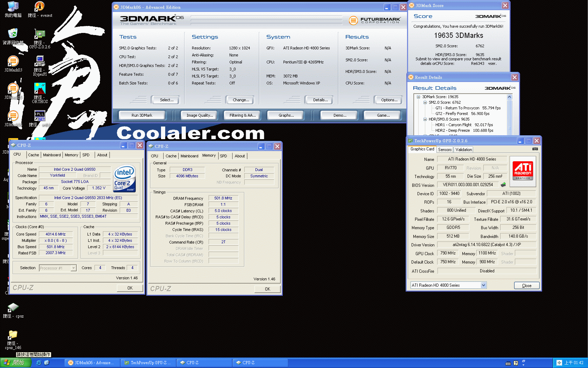The height and width of the screenshot is (368, 588).
Task: Click the taskbar clock showing 01:42
Action: point(574,363)
